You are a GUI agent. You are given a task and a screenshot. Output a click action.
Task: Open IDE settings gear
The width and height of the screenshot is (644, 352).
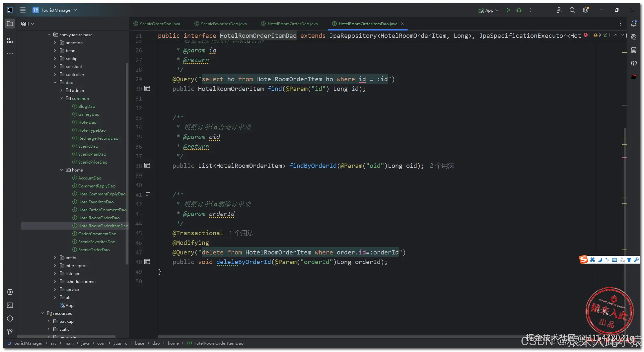586,10
